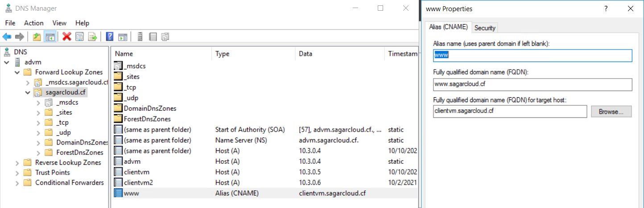
Task: Click the Export List toolbar icon
Action: pyautogui.click(x=92, y=37)
